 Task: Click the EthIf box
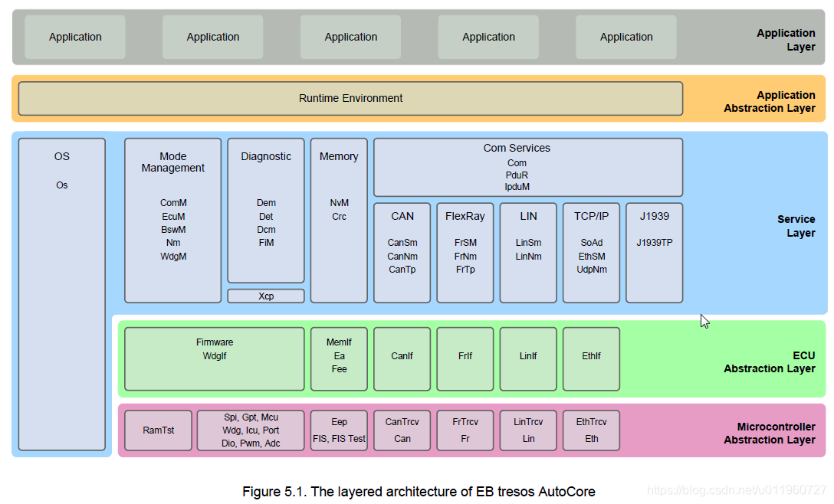click(x=591, y=359)
